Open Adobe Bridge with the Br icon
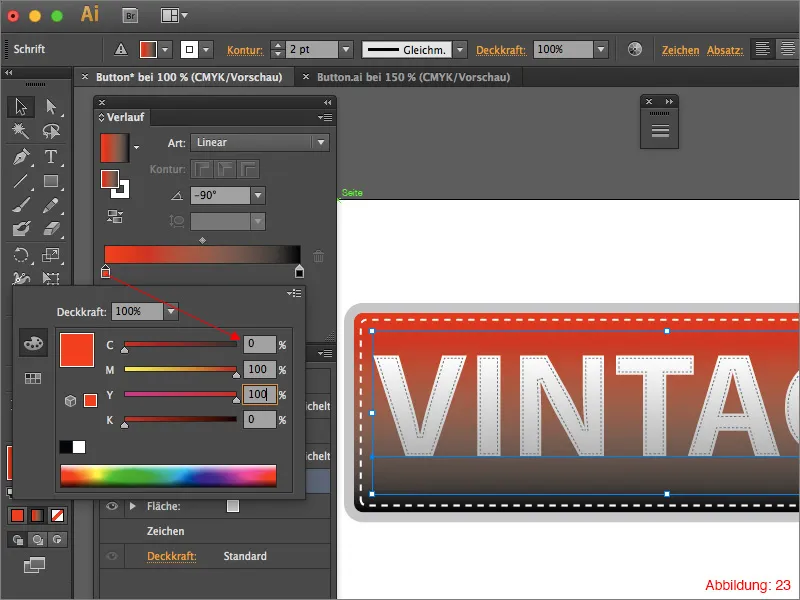 (131, 16)
